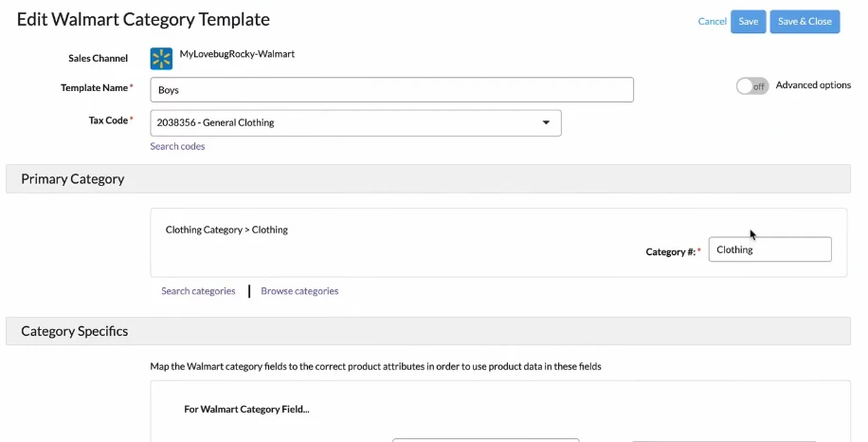
Task: Click the Tax Code dropdown arrow
Action: (546, 122)
